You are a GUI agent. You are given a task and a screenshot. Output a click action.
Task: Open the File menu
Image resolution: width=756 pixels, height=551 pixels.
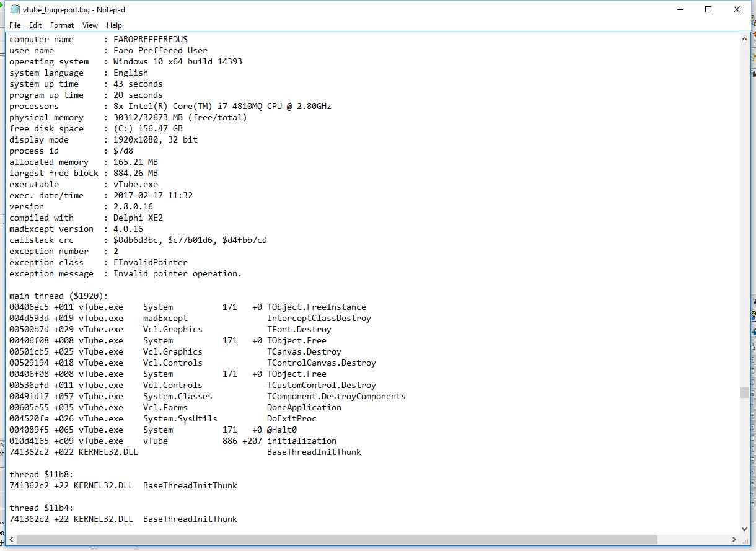[x=15, y=25]
